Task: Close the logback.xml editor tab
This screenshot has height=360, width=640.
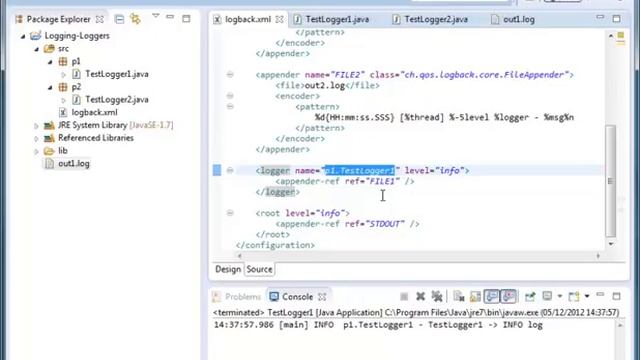Action: point(280,19)
